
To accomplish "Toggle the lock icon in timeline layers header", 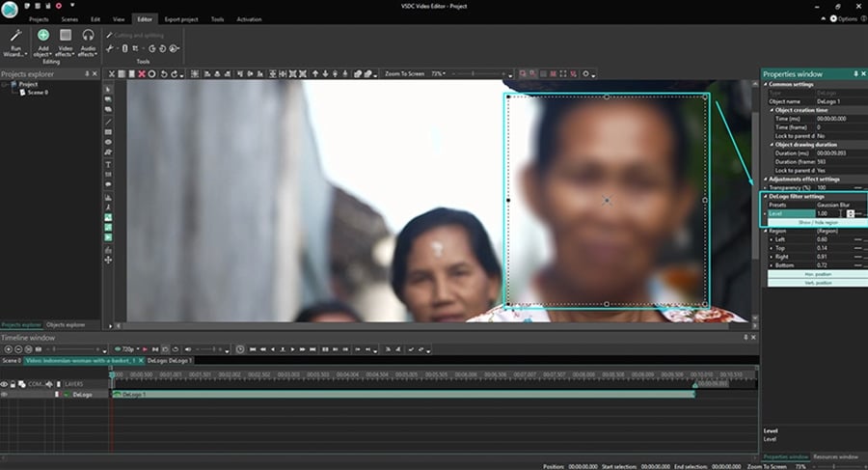I will (13, 383).
